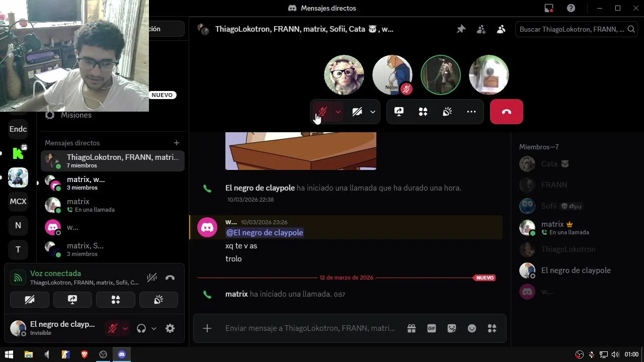This screenshot has width=644, height=362.
Task: Create a new DM with plus icon
Action: pos(176,143)
